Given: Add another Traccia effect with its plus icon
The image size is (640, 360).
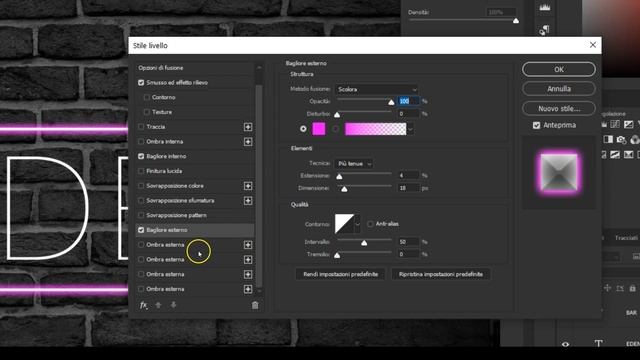Looking at the screenshot, I should (248, 127).
